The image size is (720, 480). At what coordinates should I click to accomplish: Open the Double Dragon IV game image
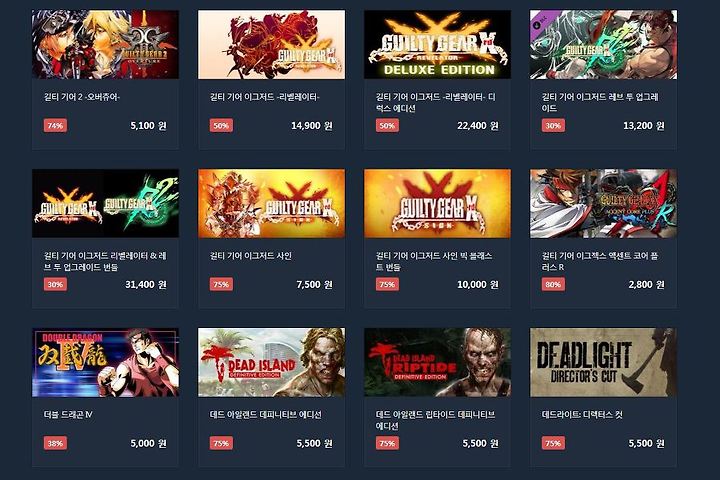tap(105, 362)
